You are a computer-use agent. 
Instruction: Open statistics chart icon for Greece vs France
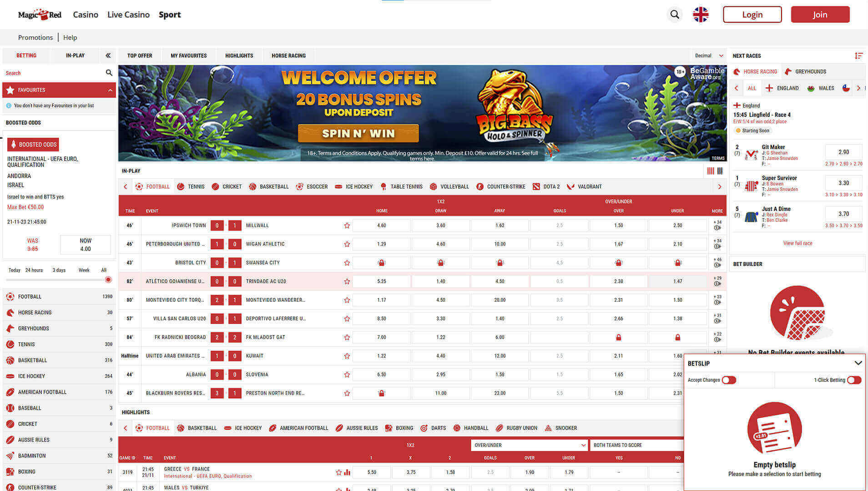347,472
